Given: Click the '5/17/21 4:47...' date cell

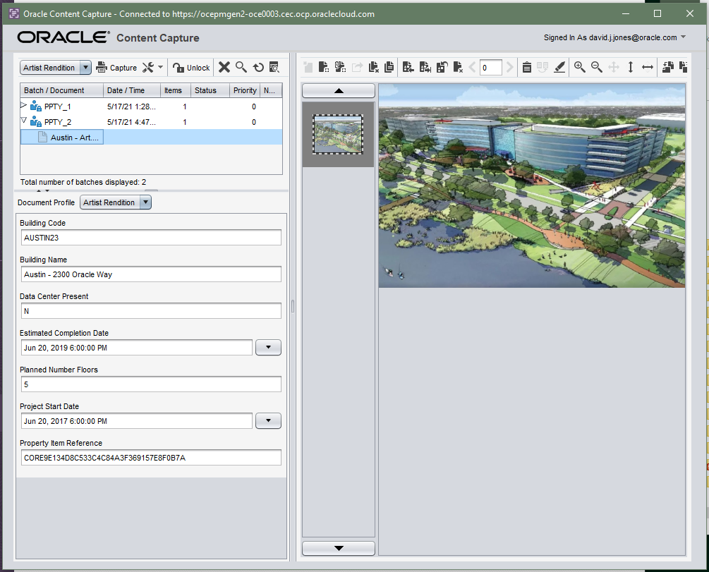Looking at the screenshot, I should pyautogui.click(x=131, y=122).
